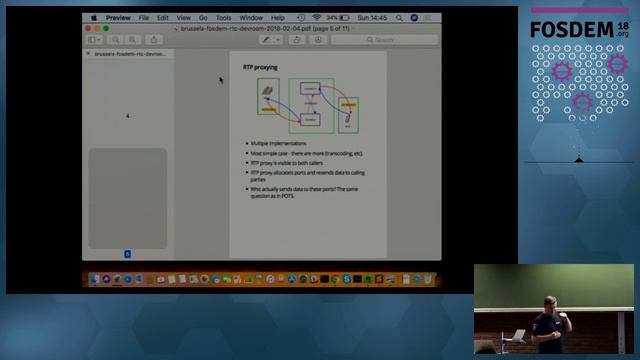Open the sidebar view mode dropdown
The height and width of the screenshot is (360, 640).
(x=95, y=40)
